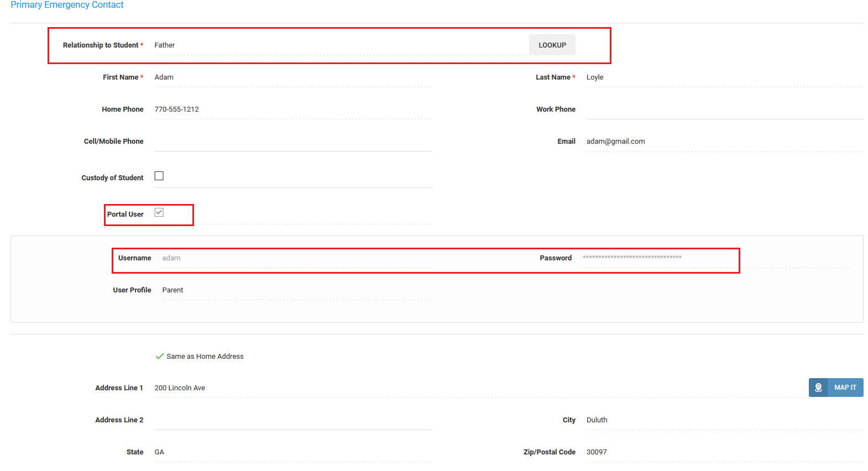Screen dimensions: 868x471
Task: Click the Username field showing adam
Action: (x=297, y=258)
